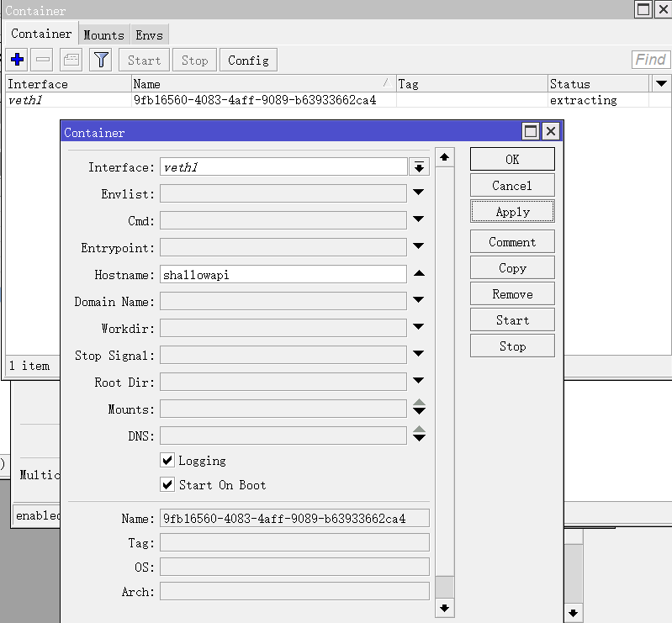Open the Config button in toolbar
Image resolution: width=672 pixels, height=623 pixels.
click(x=248, y=60)
